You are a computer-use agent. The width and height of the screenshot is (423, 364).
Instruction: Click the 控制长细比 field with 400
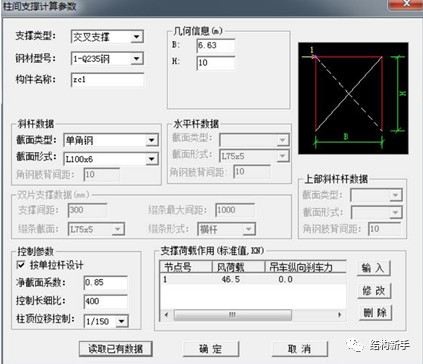[105, 301]
